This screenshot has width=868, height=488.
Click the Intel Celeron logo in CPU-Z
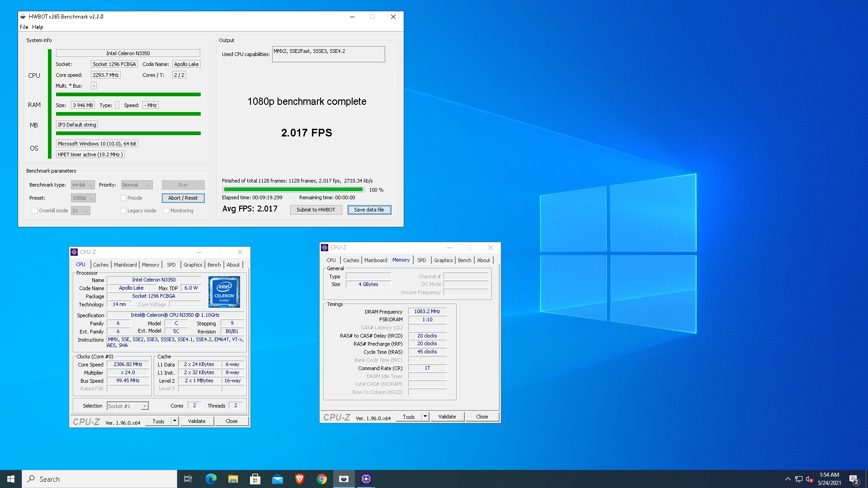tap(224, 292)
